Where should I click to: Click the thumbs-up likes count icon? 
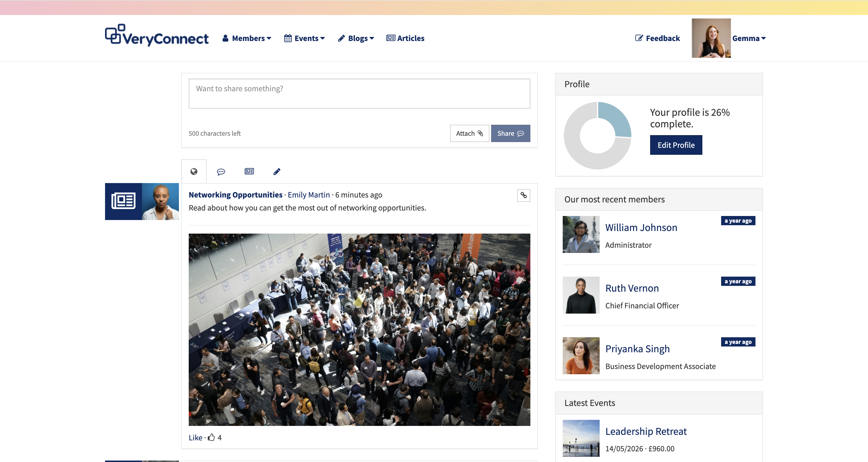point(211,437)
